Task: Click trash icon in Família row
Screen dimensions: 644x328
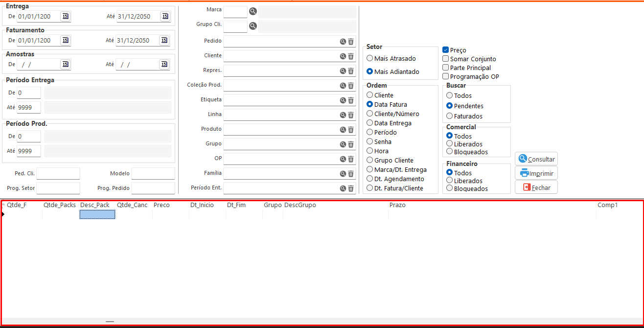Action: [x=351, y=174]
